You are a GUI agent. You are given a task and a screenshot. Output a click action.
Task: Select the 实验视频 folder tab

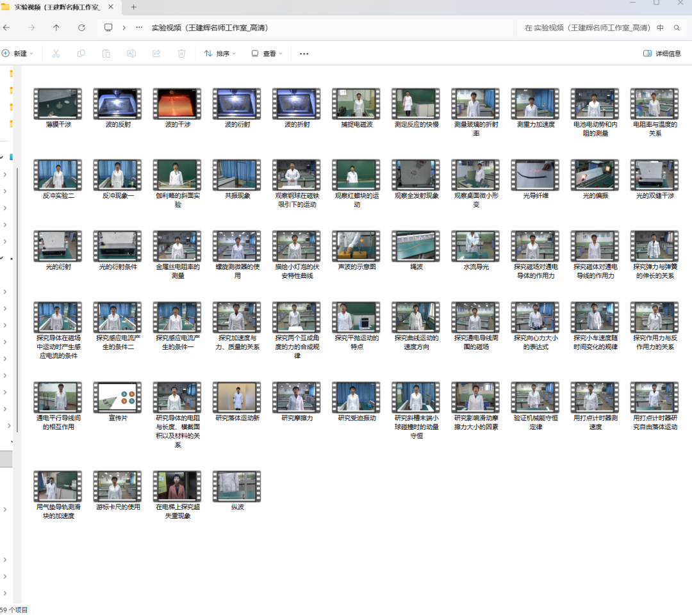point(56,7)
